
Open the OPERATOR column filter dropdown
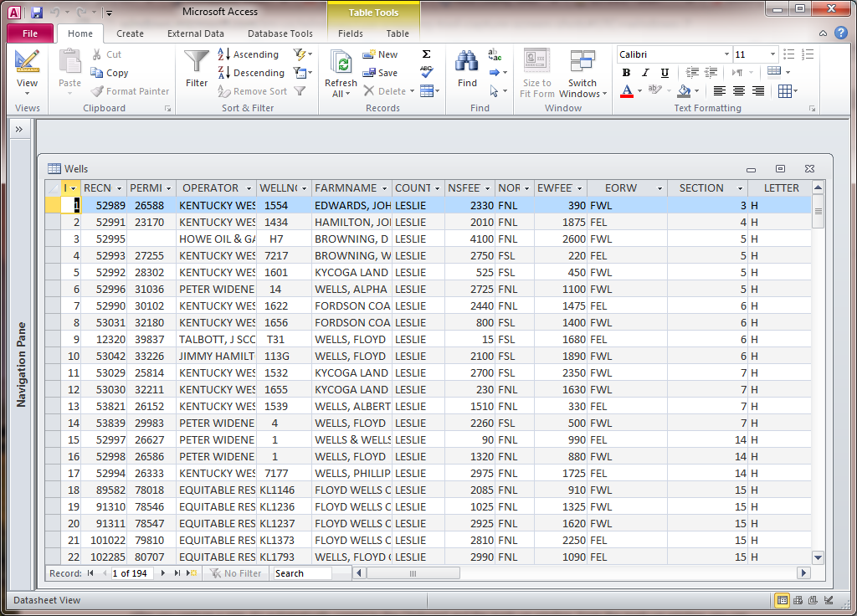(249, 188)
